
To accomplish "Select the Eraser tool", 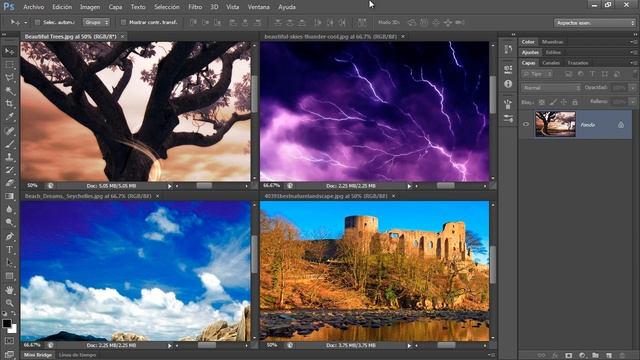I will 9,183.
